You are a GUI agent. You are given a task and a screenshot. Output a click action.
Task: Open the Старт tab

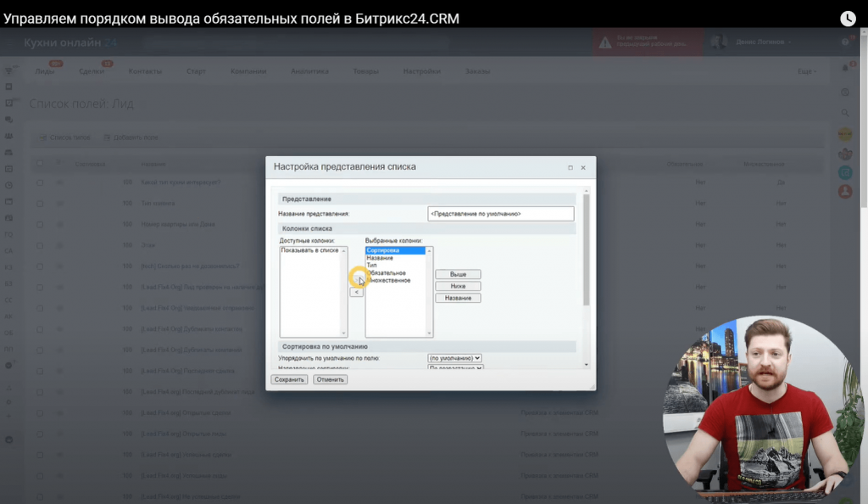196,71
